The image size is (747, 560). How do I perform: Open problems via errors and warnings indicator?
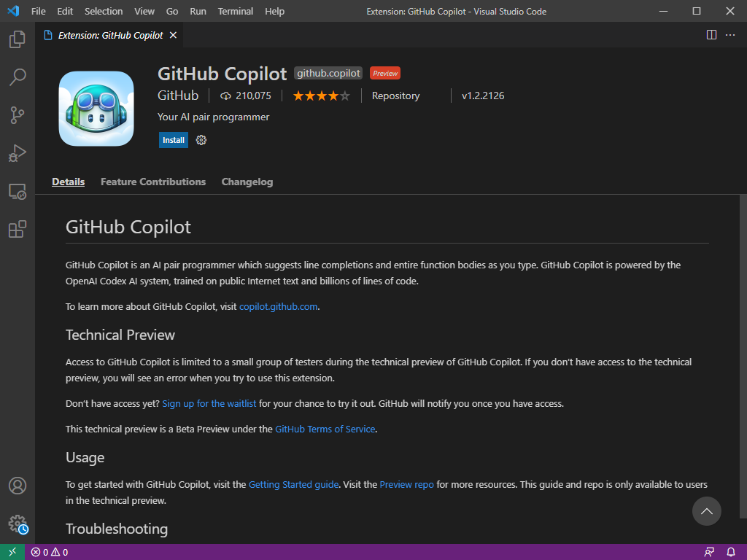point(50,552)
